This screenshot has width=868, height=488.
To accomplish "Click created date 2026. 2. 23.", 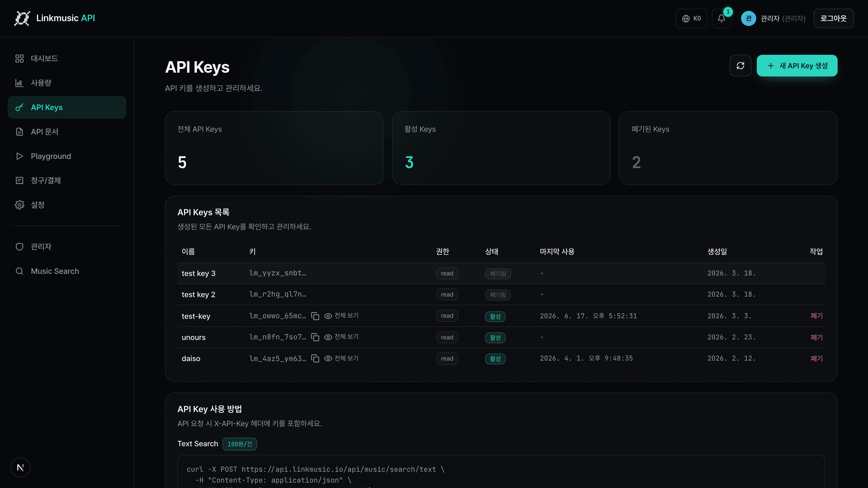I will tap(731, 337).
